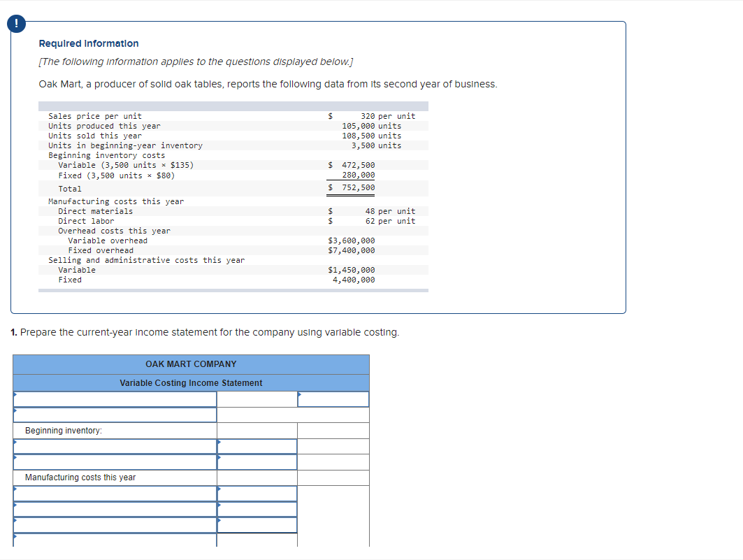743x560 pixels.
Task: Click the '$7,400,000' fixed overhead value
Action: coord(351,250)
